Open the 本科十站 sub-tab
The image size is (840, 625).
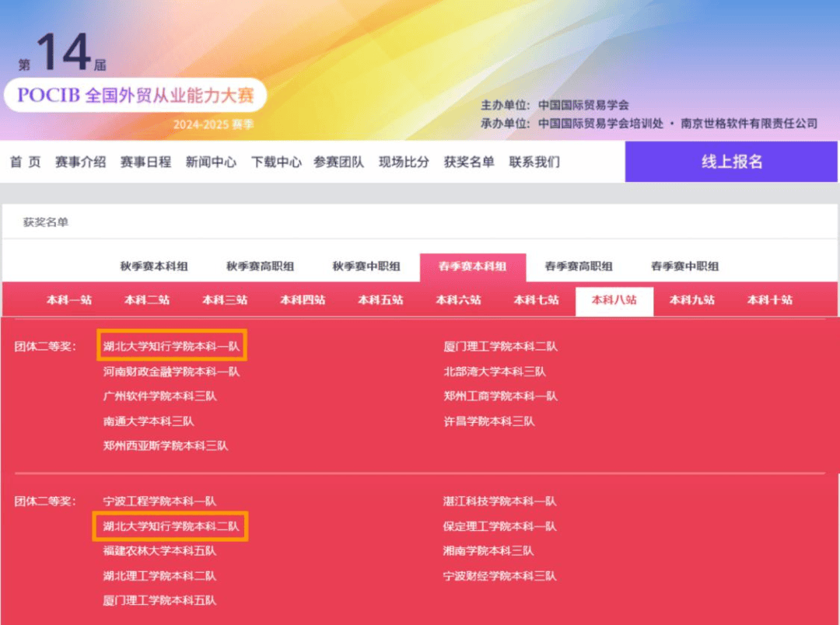pos(770,300)
